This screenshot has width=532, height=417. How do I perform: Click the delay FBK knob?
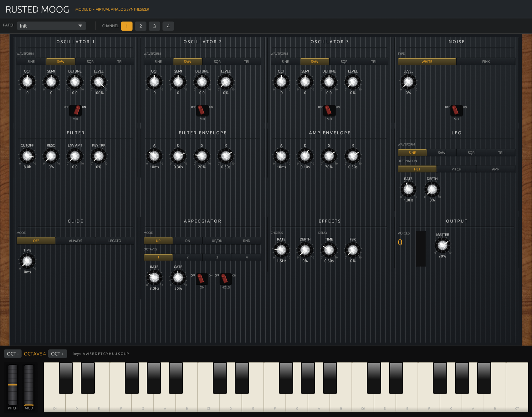click(353, 250)
